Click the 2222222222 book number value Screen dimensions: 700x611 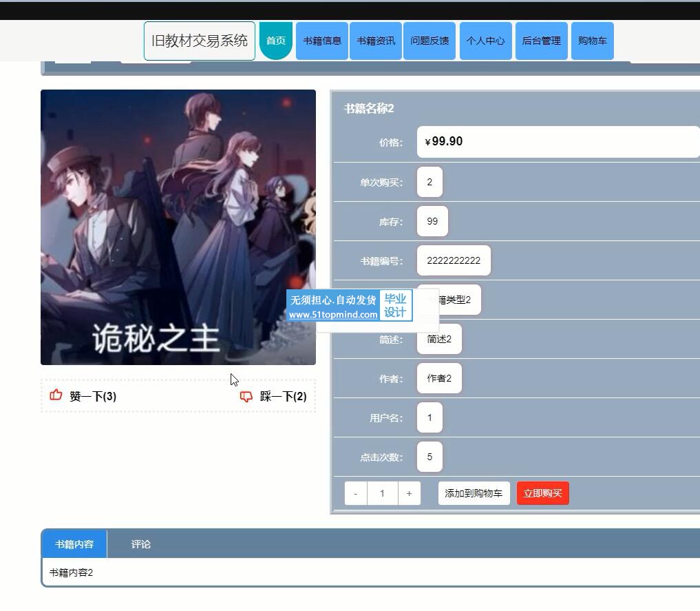454,260
